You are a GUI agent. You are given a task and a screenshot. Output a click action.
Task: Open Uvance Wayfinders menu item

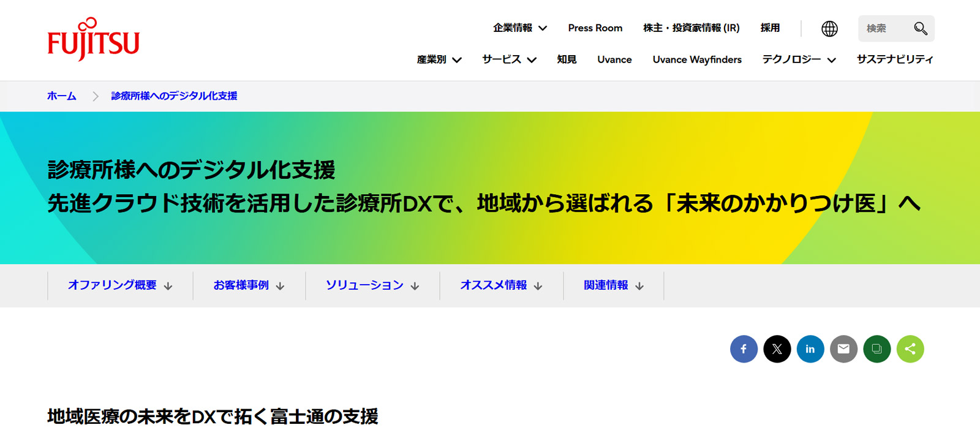click(697, 59)
